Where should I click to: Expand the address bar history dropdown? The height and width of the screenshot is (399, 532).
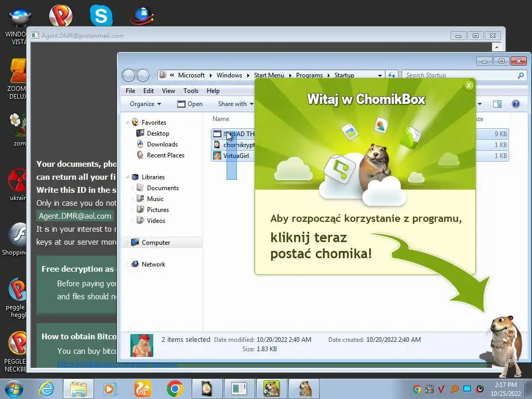(x=380, y=75)
